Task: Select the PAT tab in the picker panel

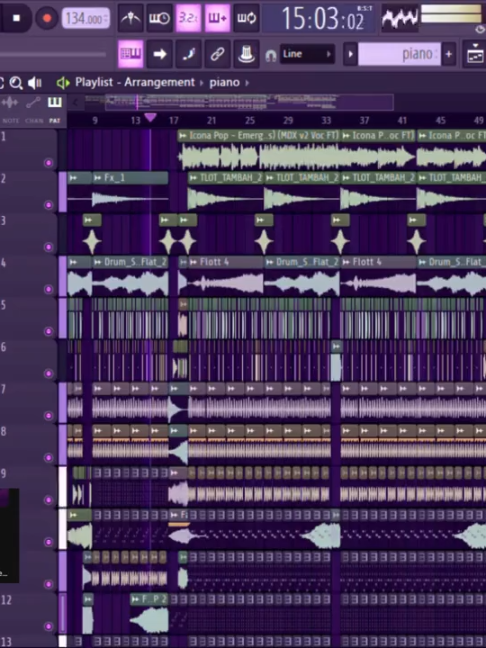Action: [x=55, y=109]
